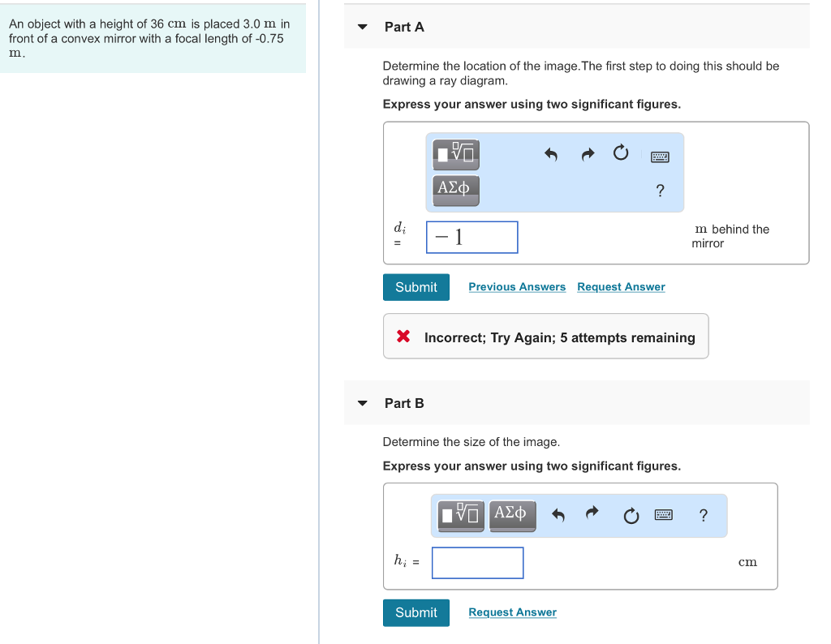Open help for Part B editor
This screenshot has height=644, width=831.
tap(703, 515)
